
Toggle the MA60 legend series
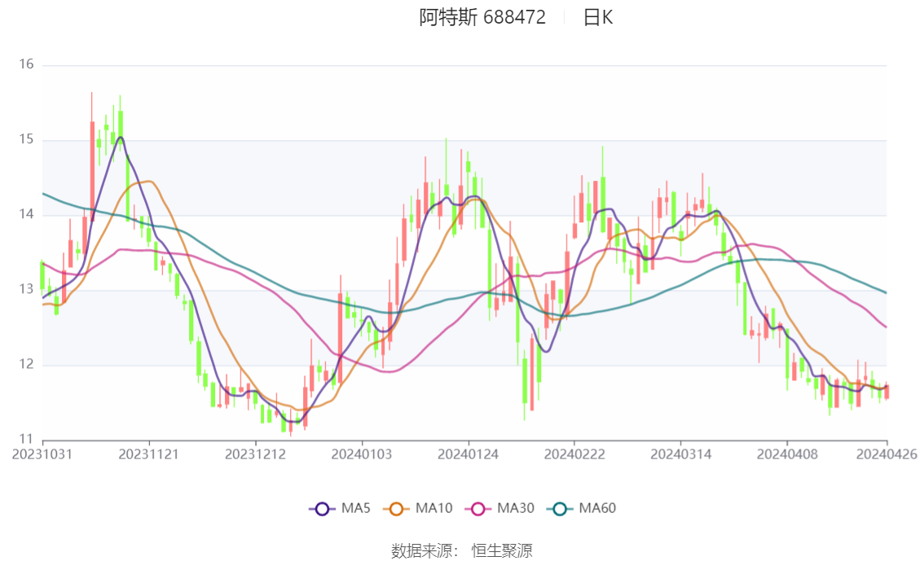[582, 508]
